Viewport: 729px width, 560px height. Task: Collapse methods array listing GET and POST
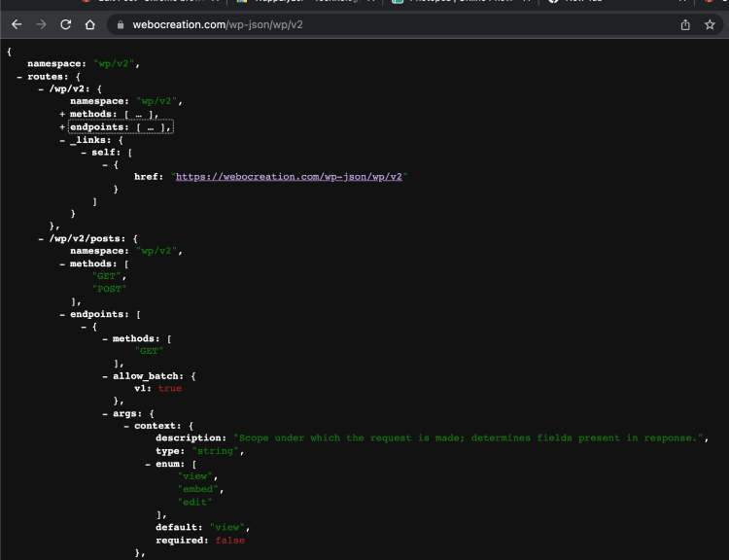coord(62,263)
